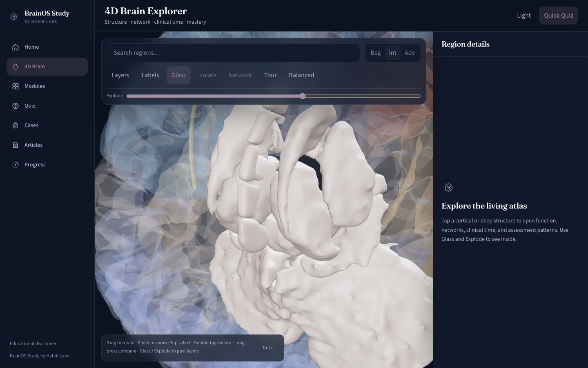Select the Beg difficulty level

click(376, 53)
